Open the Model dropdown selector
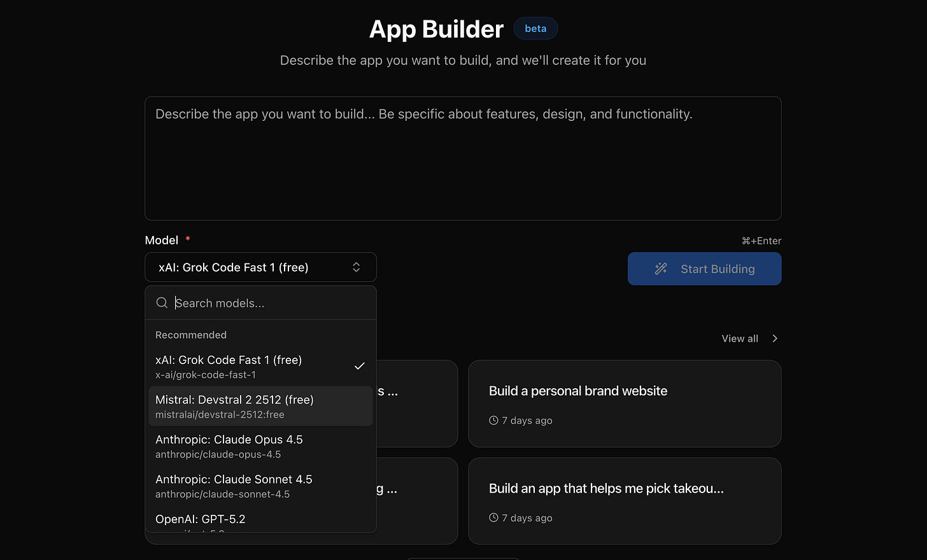Viewport: 927px width, 560px height. (260, 267)
